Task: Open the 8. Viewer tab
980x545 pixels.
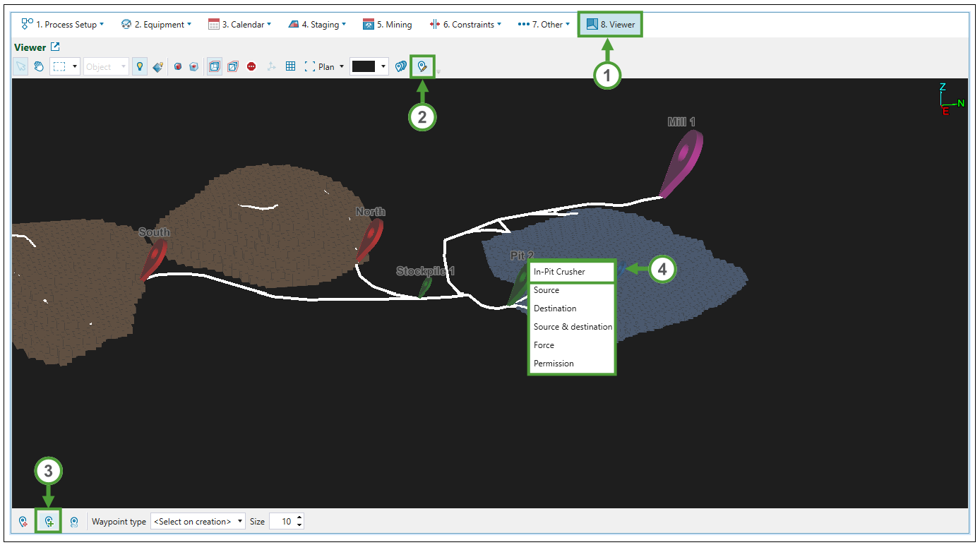Action: tap(611, 24)
